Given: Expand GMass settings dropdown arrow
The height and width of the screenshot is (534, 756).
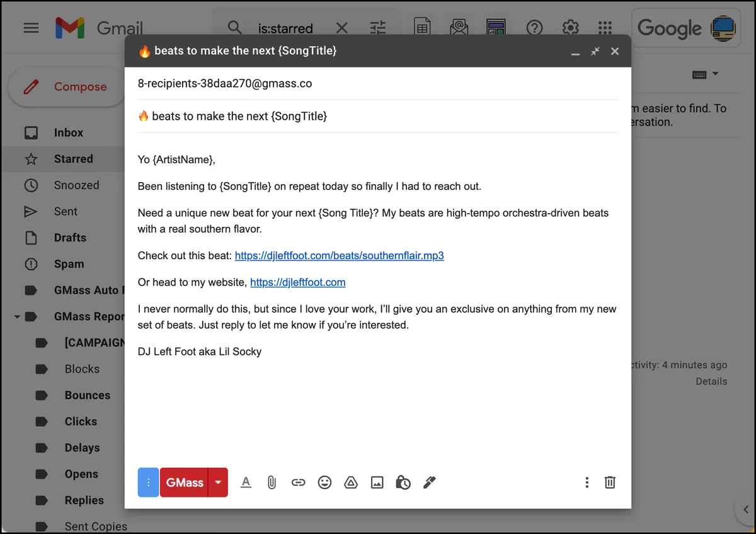Looking at the screenshot, I should click(218, 482).
